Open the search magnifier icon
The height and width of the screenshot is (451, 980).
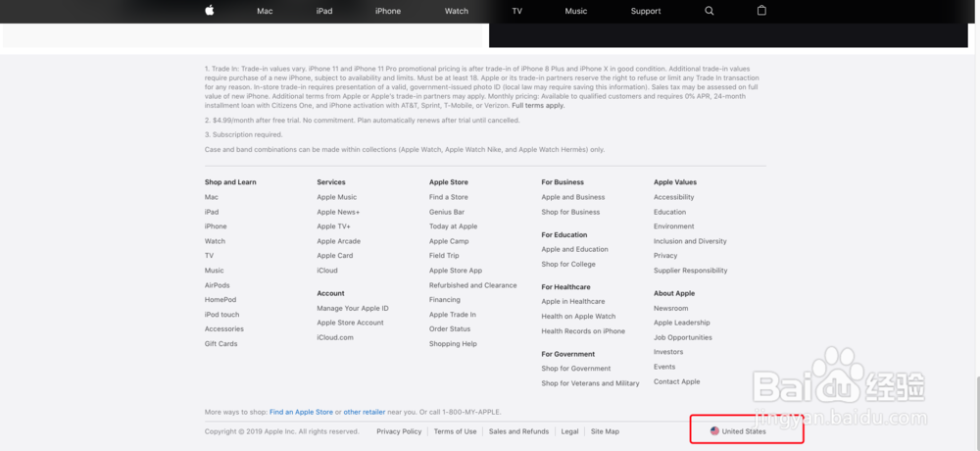point(709,11)
